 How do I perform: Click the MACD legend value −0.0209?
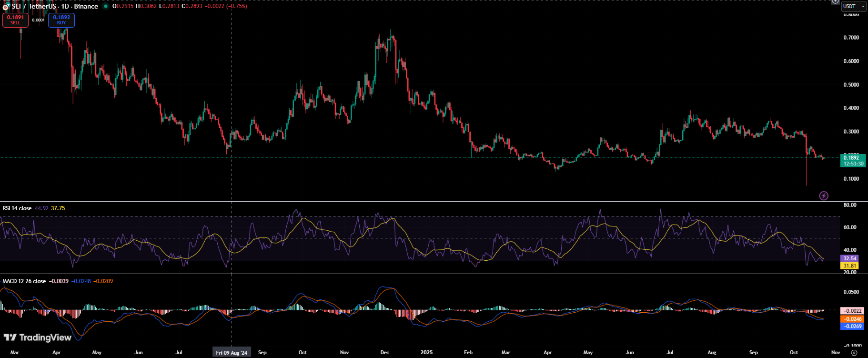(103, 281)
